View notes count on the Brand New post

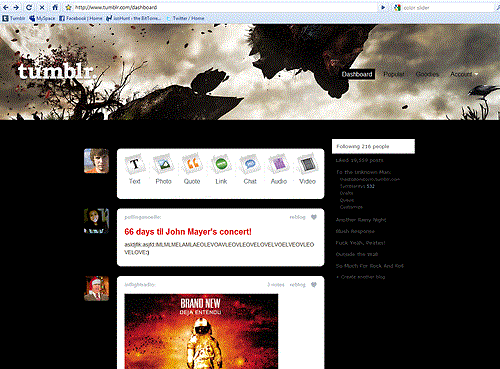[x=276, y=285]
